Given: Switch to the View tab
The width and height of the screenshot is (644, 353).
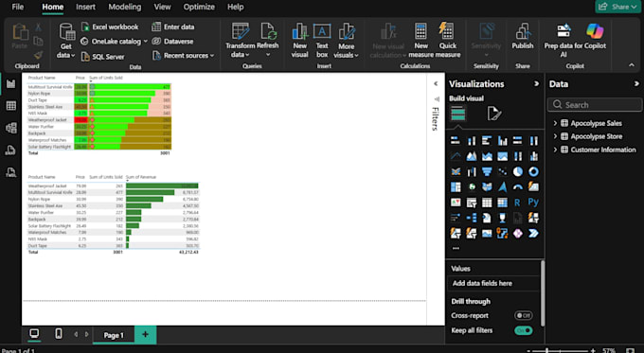Looking at the screenshot, I should click(x=162, y=7).
